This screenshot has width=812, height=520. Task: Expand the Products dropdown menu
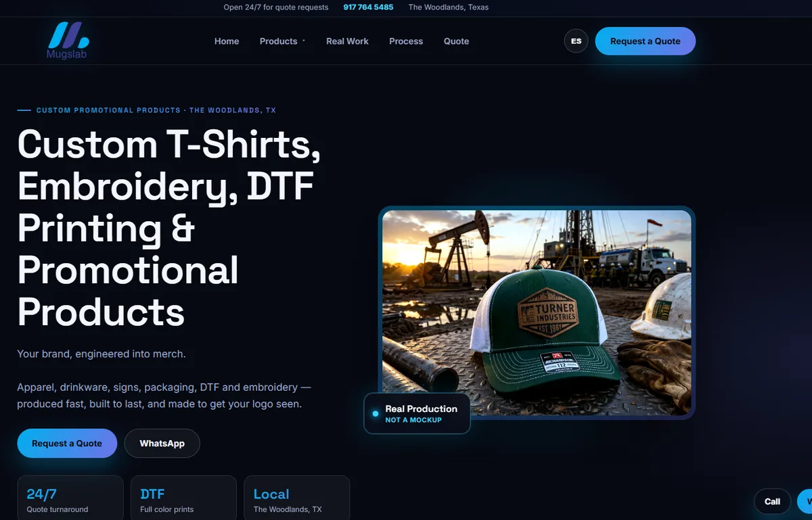pyautogui.click(x=282, y=41)
